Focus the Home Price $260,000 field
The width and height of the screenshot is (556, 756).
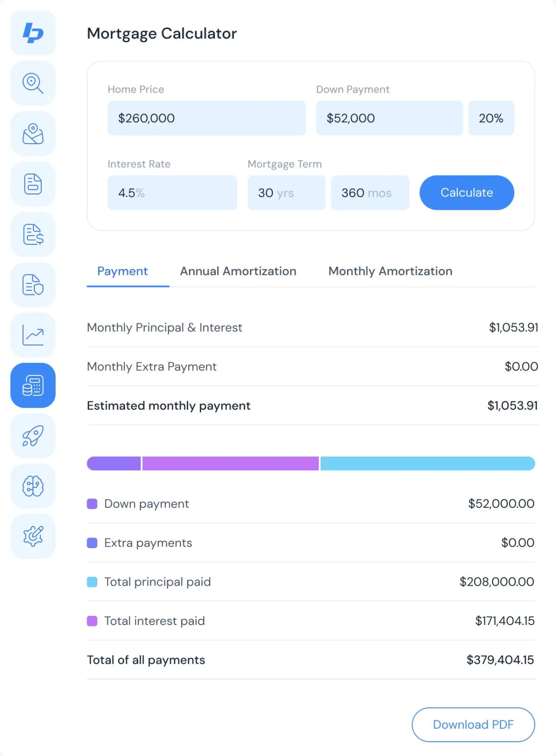pyautogui.click(x=207, y=118)
